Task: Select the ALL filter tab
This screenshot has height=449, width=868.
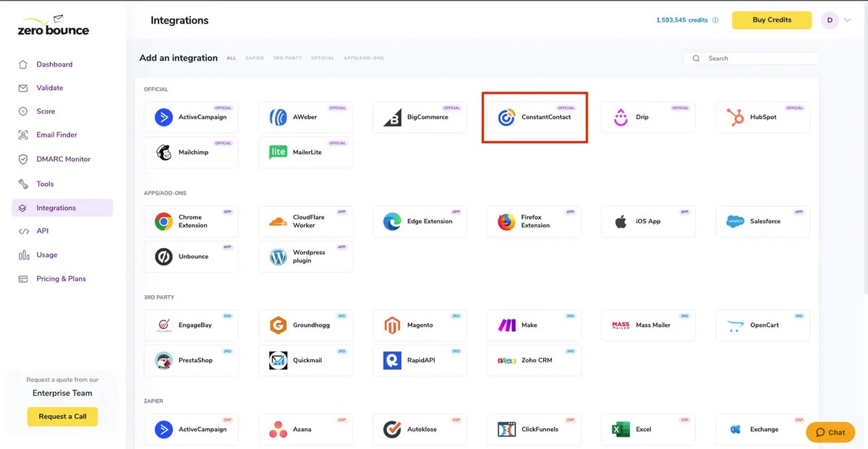Action: pyautogui.click(x=231, y=58)
